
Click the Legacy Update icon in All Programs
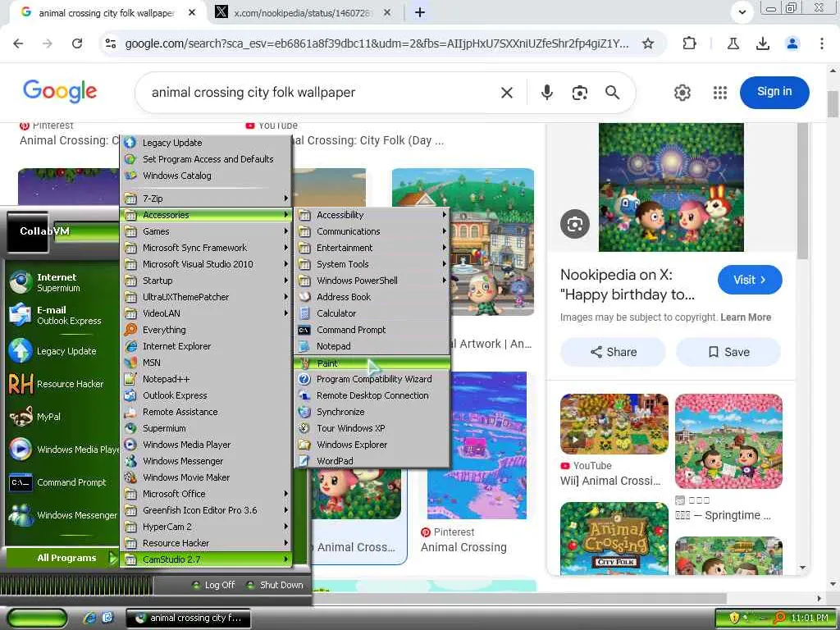click(x=130, y=143)
